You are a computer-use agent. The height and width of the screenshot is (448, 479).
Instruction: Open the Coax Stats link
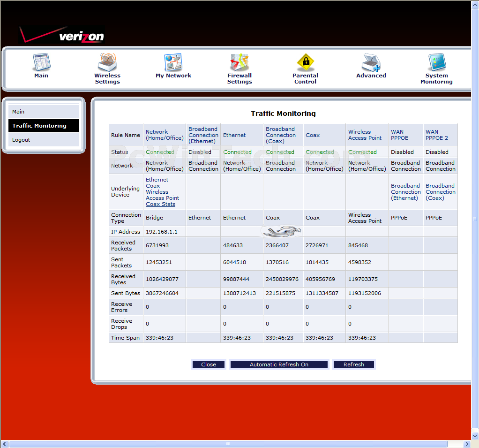160,204
